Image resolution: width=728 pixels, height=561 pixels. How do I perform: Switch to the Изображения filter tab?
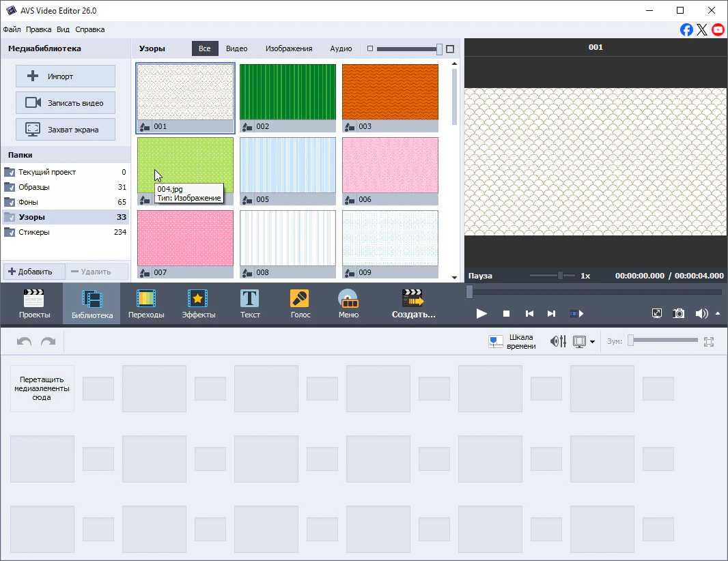pos(289,48)
